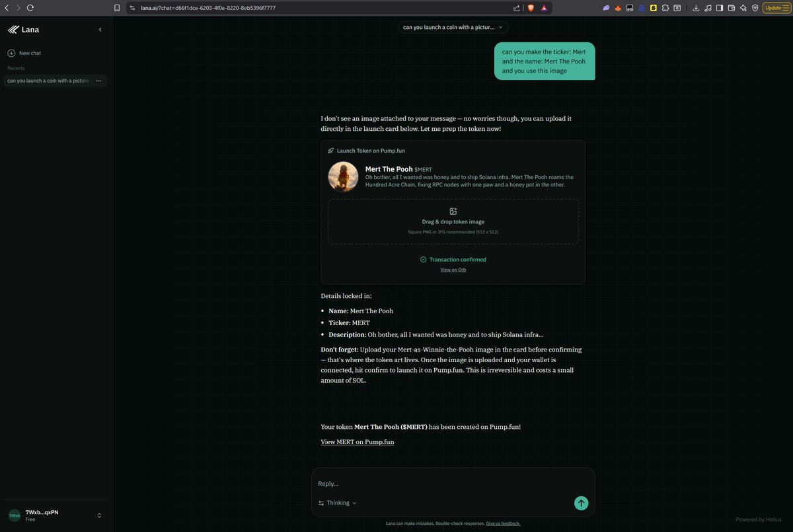Open the media control music note
The image size is (793, 532).
[x=708, y=8]
